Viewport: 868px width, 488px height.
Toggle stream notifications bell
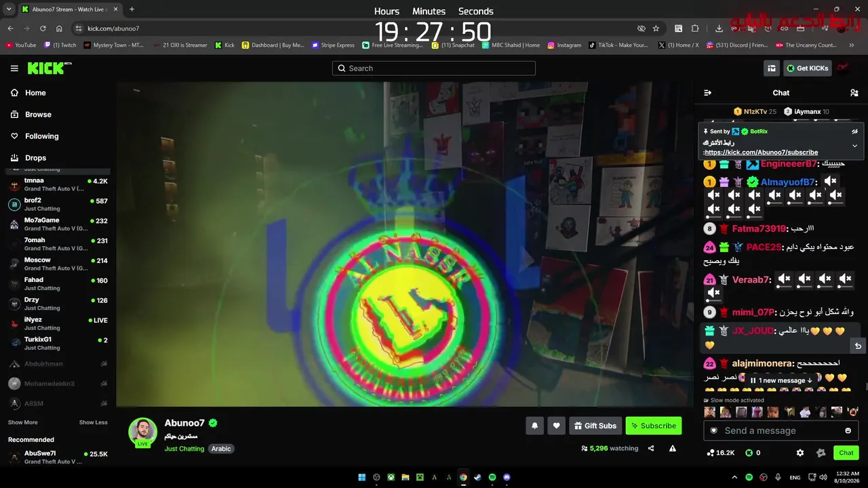(534, 426)
